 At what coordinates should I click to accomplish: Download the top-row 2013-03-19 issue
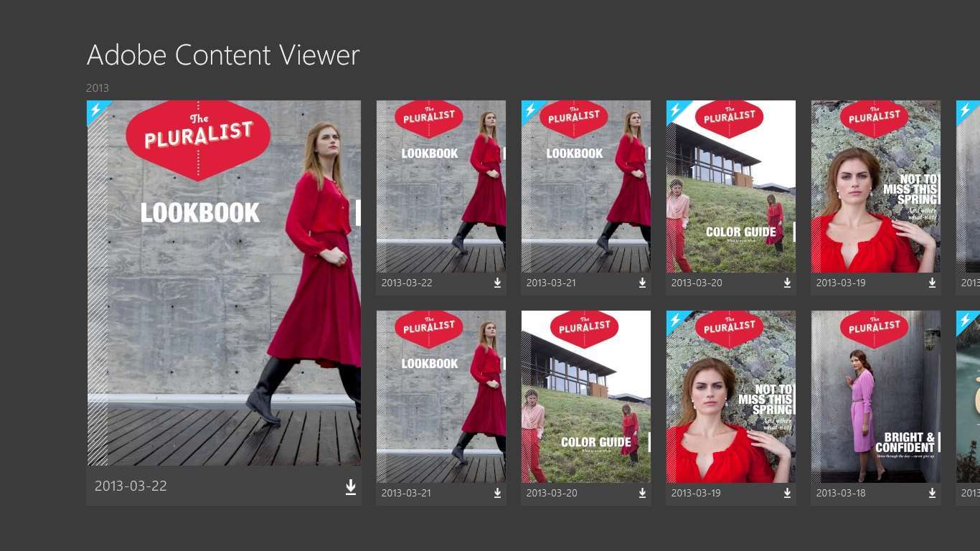click(932, 283)
